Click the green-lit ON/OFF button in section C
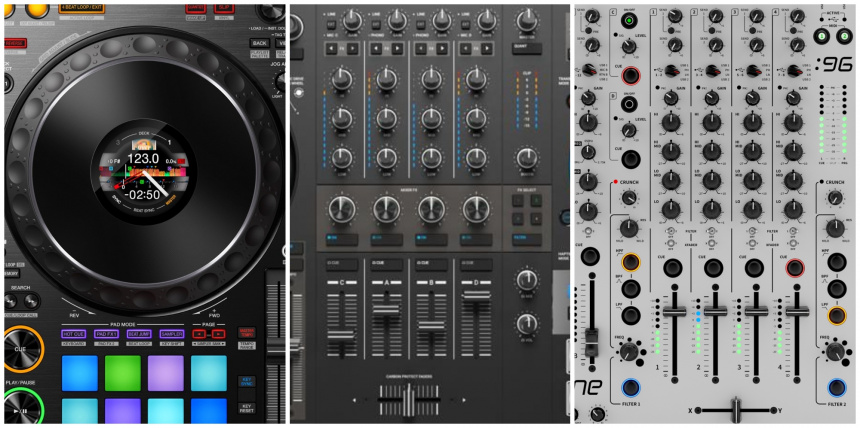This screenshot has height=428, width=860. click(630, 21)
